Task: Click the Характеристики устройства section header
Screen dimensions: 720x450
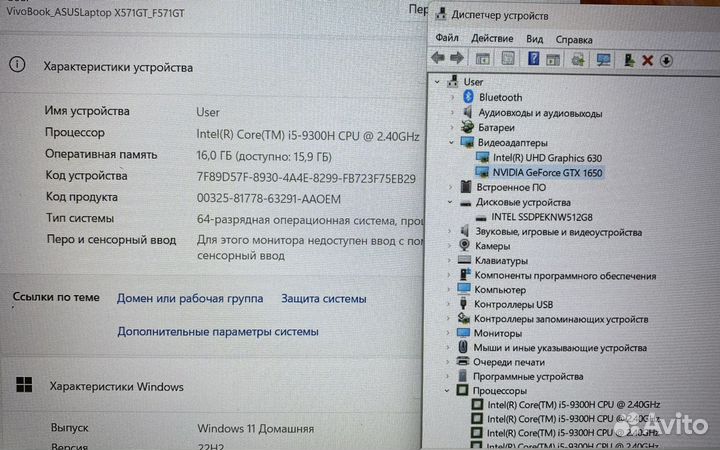Action: coord(118,68)
